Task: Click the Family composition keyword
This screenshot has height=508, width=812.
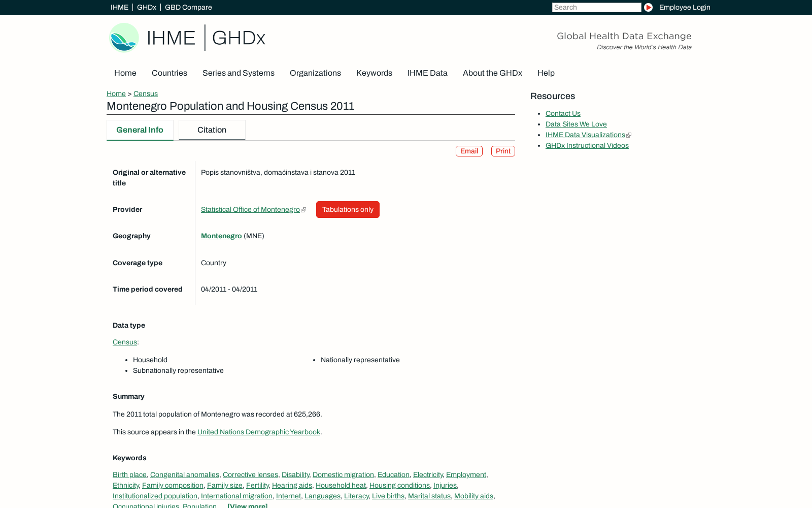Action: 173,485
